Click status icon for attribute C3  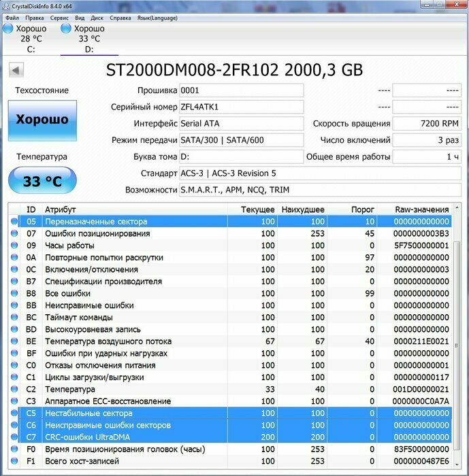[14, 401]
